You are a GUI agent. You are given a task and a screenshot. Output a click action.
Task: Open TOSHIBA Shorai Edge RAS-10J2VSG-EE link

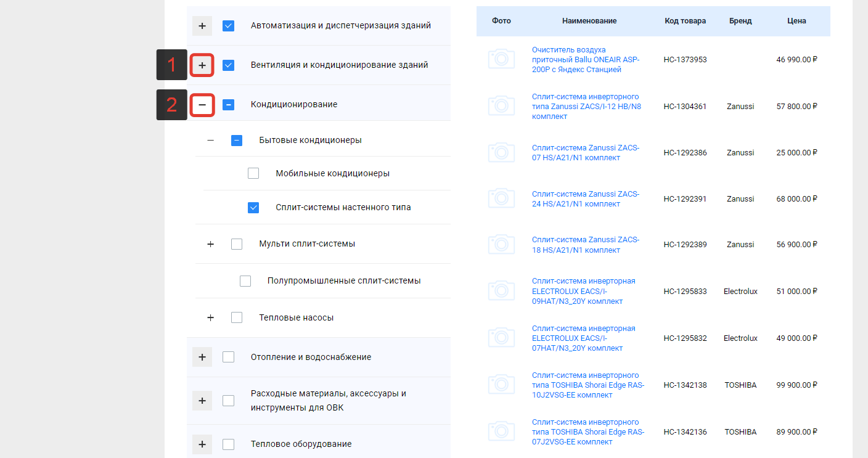588,385
